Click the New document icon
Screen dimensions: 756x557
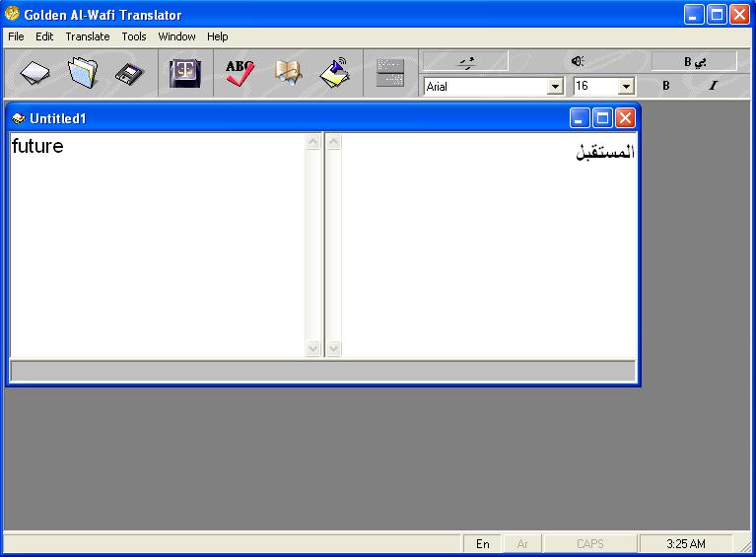(34, 74)
